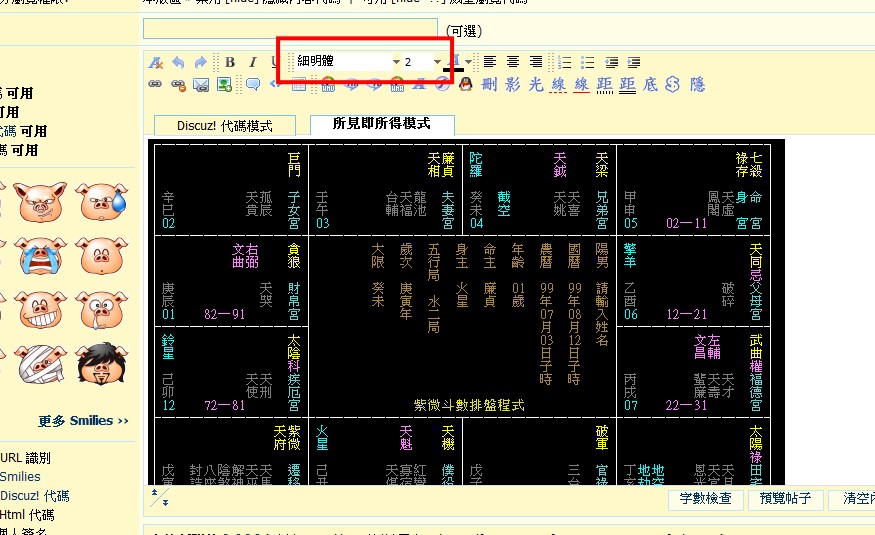The width and height of the screenshot is (875, 535).
Task: Insert a bulleted list
Action: [x=588, y=62]
